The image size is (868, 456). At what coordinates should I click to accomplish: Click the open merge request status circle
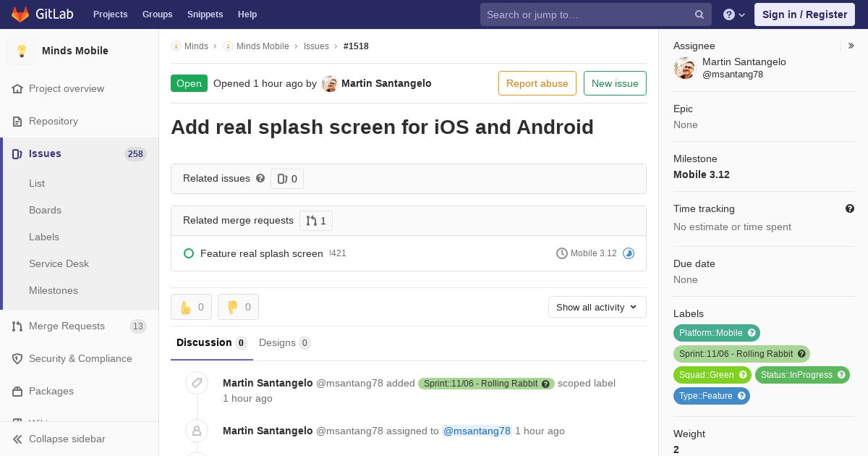[x=189, y=253]
